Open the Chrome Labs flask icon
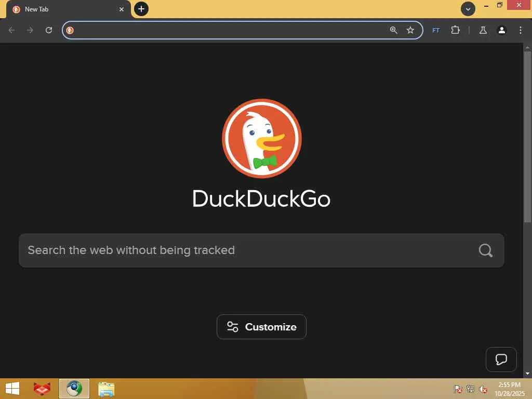The height and width of the screenshot is (399, 532). click(x=483, y=30)
